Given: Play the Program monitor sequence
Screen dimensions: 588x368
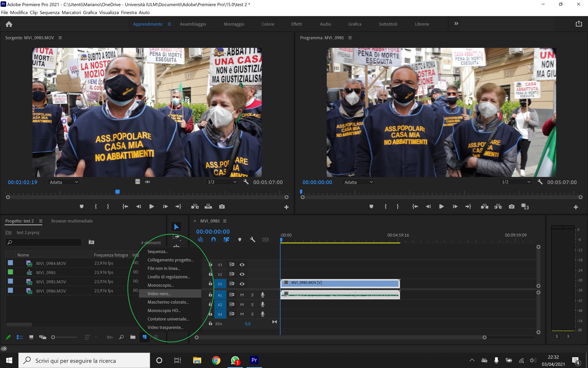Looking at the screenshot, I should 442,207.
